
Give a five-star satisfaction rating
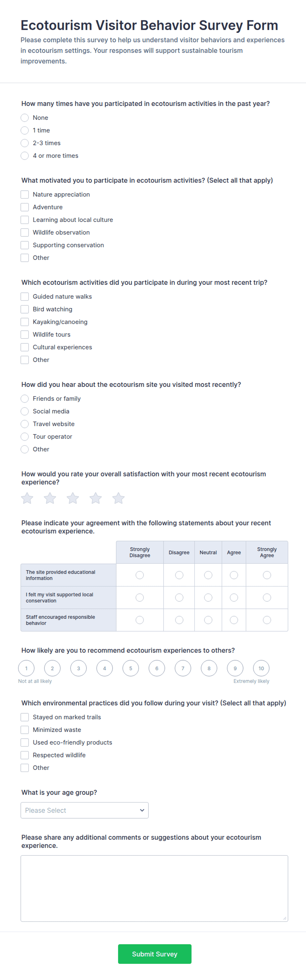118,498
